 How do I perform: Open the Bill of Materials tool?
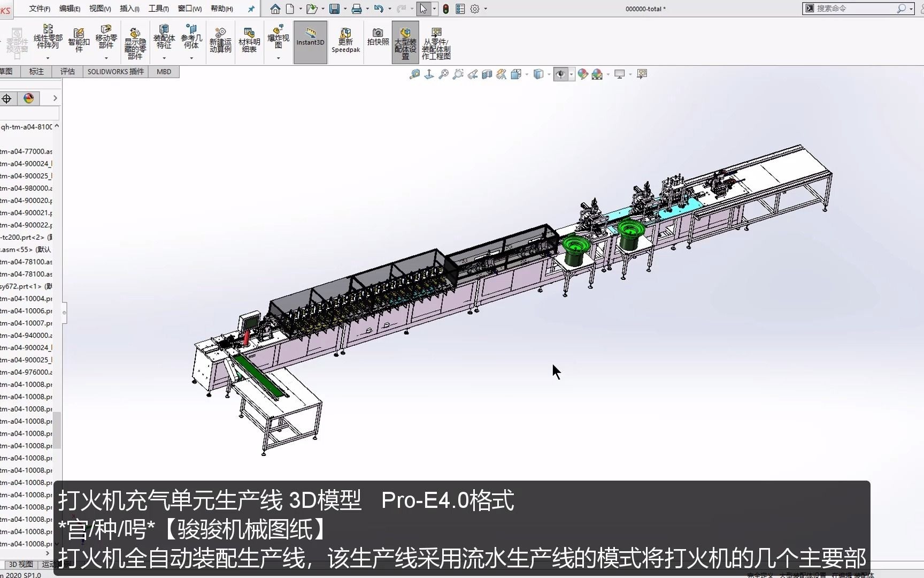coord(249,40)
